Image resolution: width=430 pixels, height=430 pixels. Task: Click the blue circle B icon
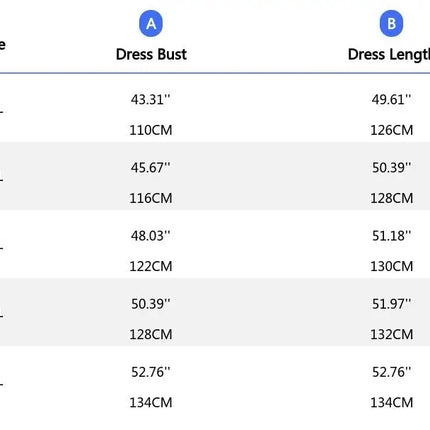tap(391, 24)
